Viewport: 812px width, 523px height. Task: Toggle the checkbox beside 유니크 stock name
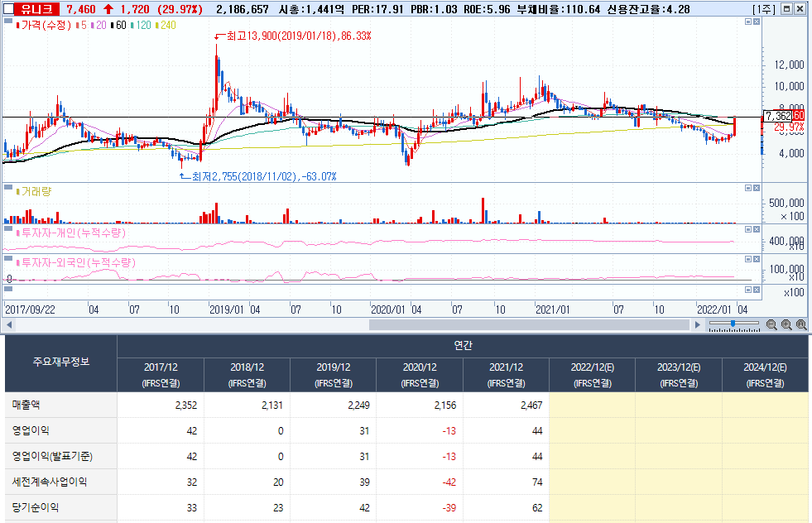(x=8, y=9)
